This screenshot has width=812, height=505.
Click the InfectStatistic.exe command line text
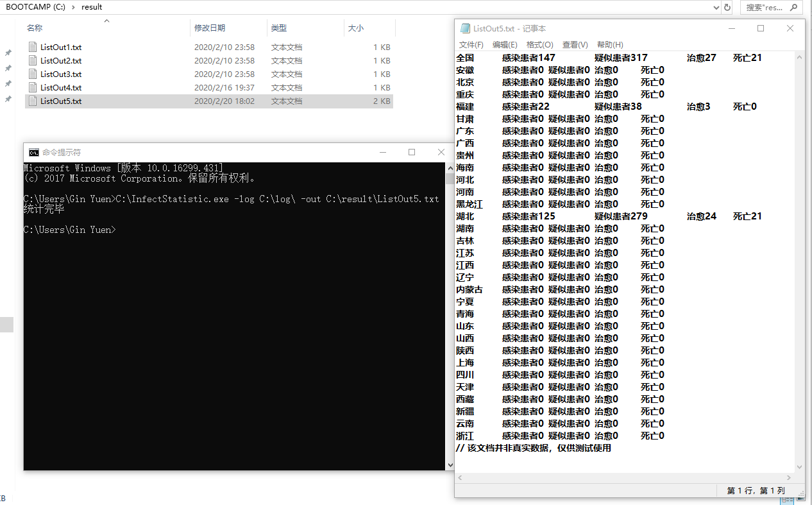(x=277, y=199)
